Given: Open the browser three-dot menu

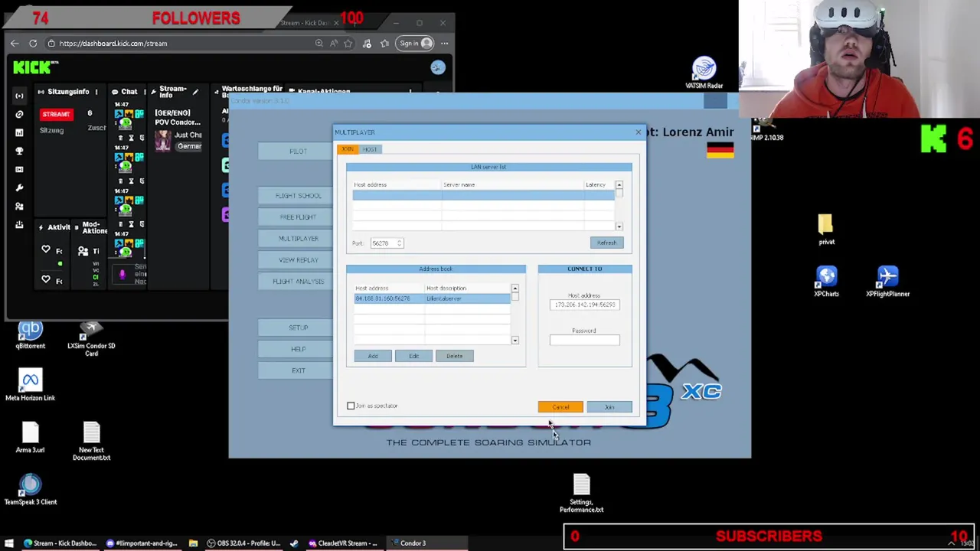Looking at the screenshot, I should coord(445,44).
